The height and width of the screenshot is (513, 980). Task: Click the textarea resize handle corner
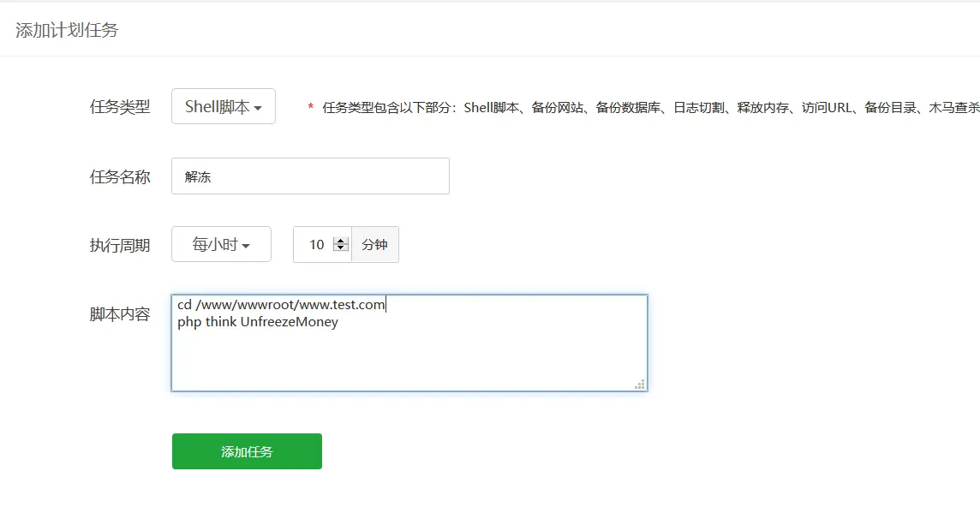(x=639, y=385)
